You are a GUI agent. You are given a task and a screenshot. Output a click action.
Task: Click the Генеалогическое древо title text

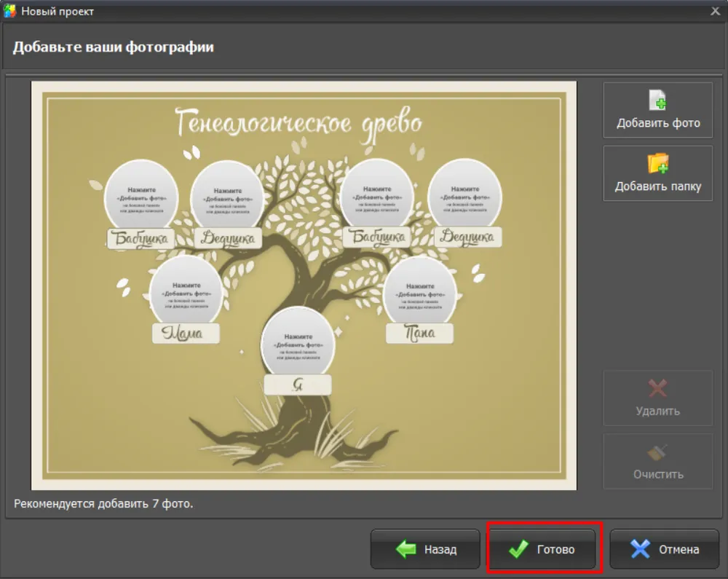(x=298, y=122)
